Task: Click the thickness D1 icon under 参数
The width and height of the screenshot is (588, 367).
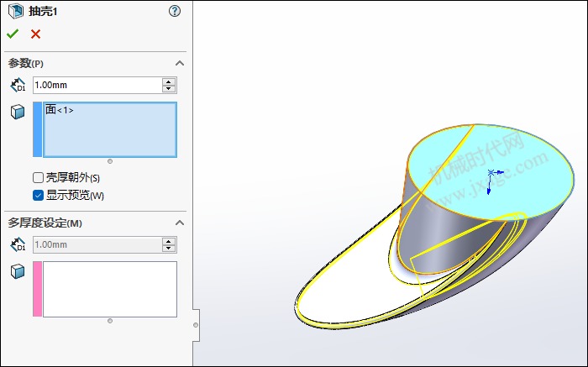Action: coord(18,85)
